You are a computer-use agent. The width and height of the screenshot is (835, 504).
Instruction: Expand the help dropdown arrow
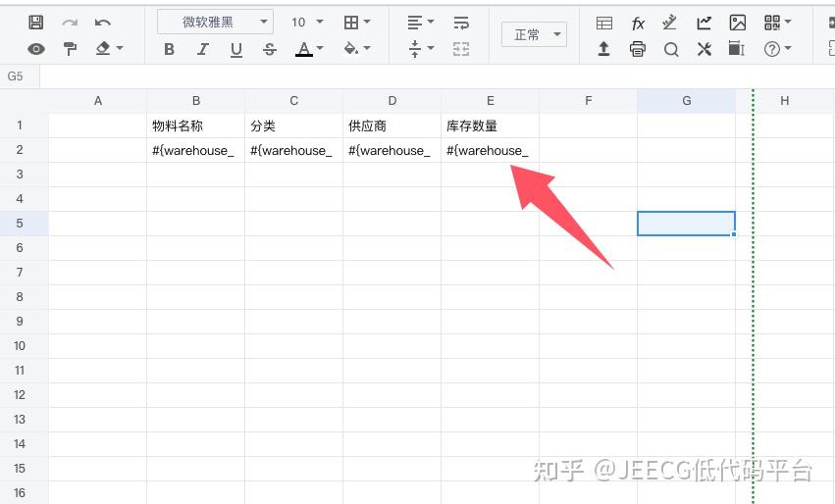[x=788, y=48]
